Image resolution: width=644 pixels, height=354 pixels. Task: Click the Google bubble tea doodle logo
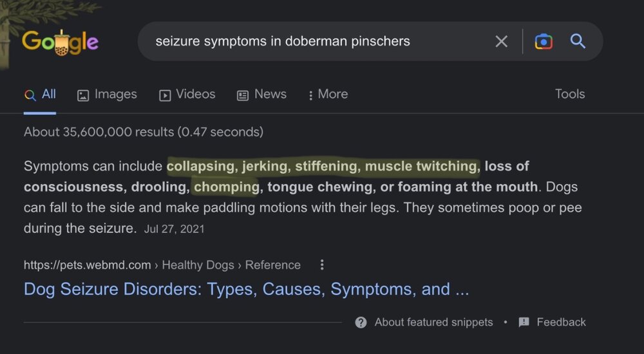(60, 42)
